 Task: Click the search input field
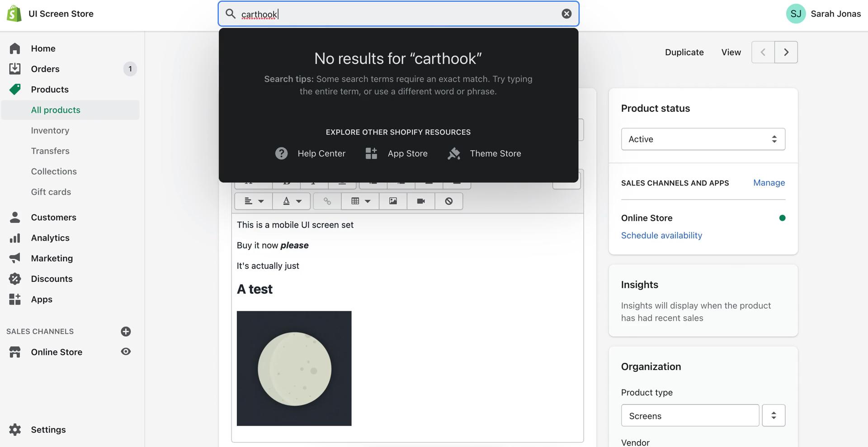[x=399, y=14]
